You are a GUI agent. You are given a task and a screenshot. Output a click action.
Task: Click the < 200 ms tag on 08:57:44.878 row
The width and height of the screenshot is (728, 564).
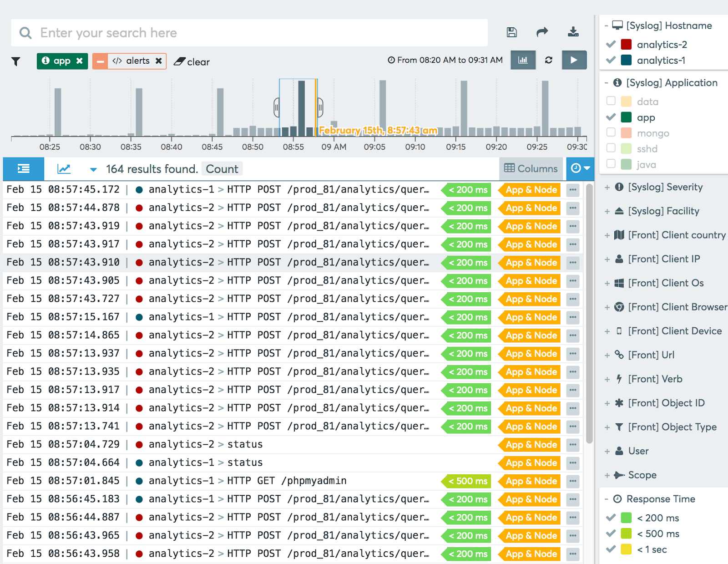(466, 208)
